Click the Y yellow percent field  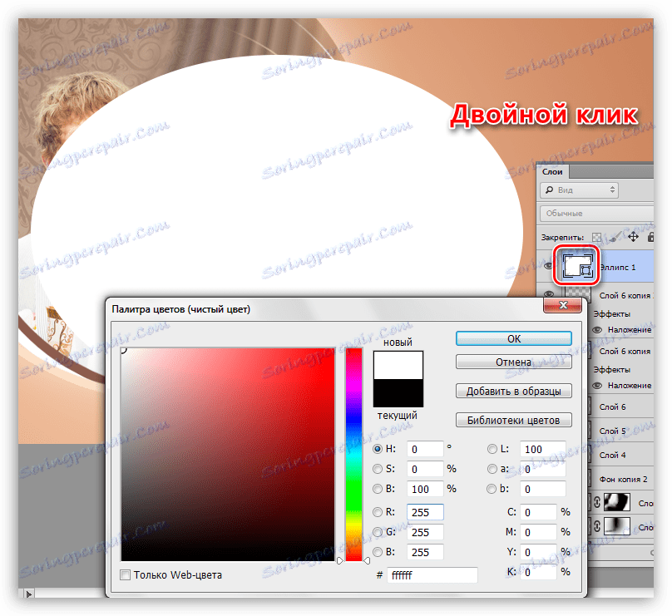click(x=538, y=552)
